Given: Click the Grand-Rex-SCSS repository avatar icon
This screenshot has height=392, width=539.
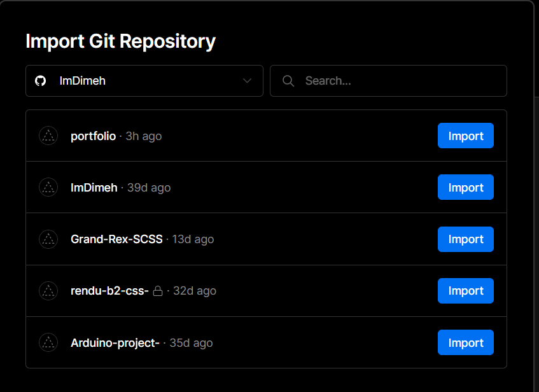Looking at the screenshot, I should [x=48, y=239].
